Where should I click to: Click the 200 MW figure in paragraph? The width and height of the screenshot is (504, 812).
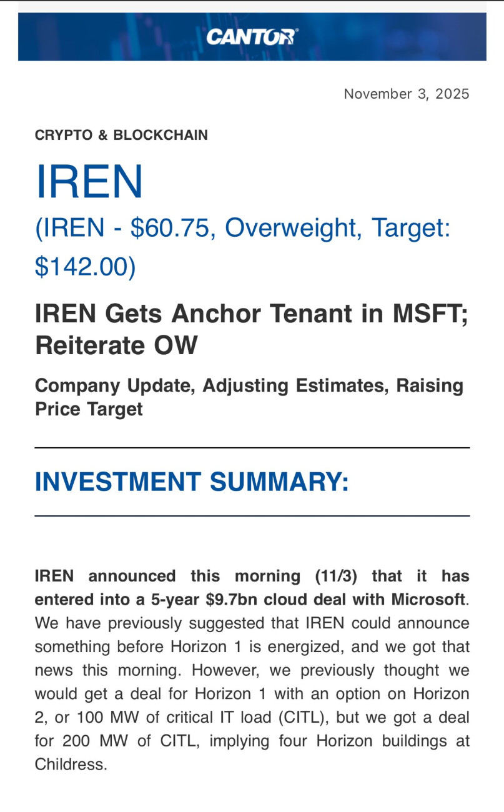(85, 741)
